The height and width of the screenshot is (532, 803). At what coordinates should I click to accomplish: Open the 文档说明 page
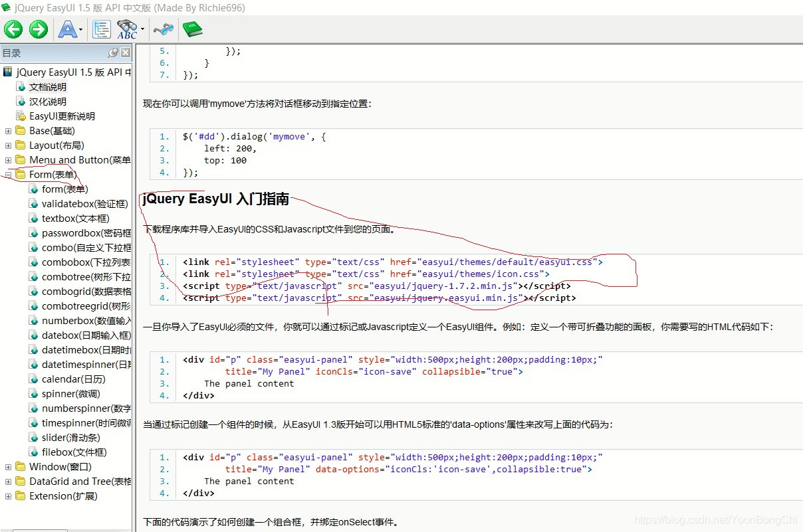(48, 87)
